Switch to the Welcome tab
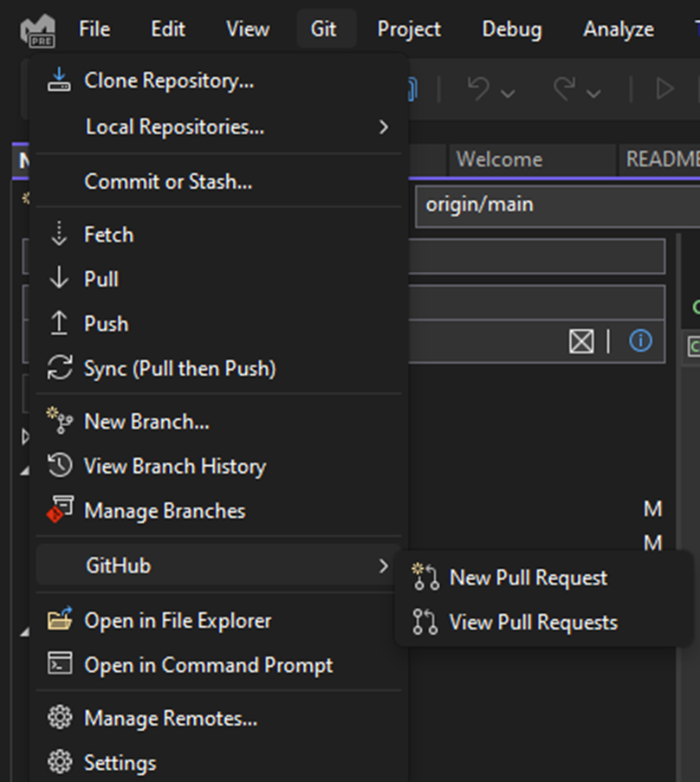 [x=499, y=159]
